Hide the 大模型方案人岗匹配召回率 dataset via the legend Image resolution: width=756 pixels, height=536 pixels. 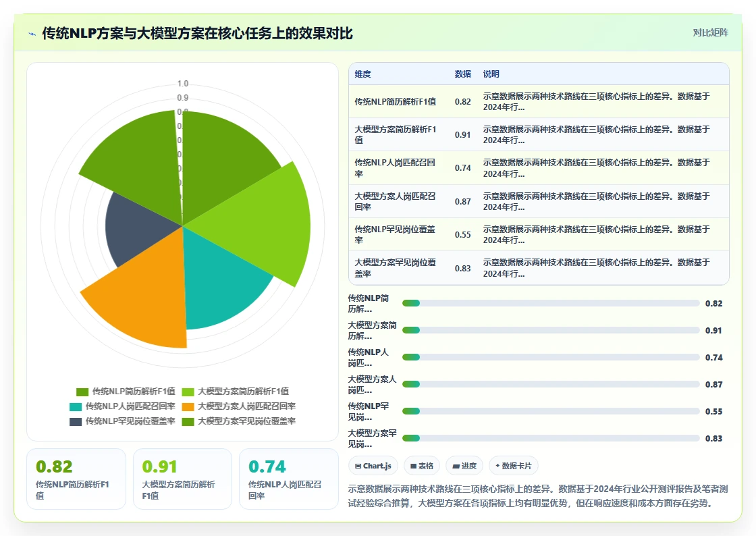coord(239,406)
